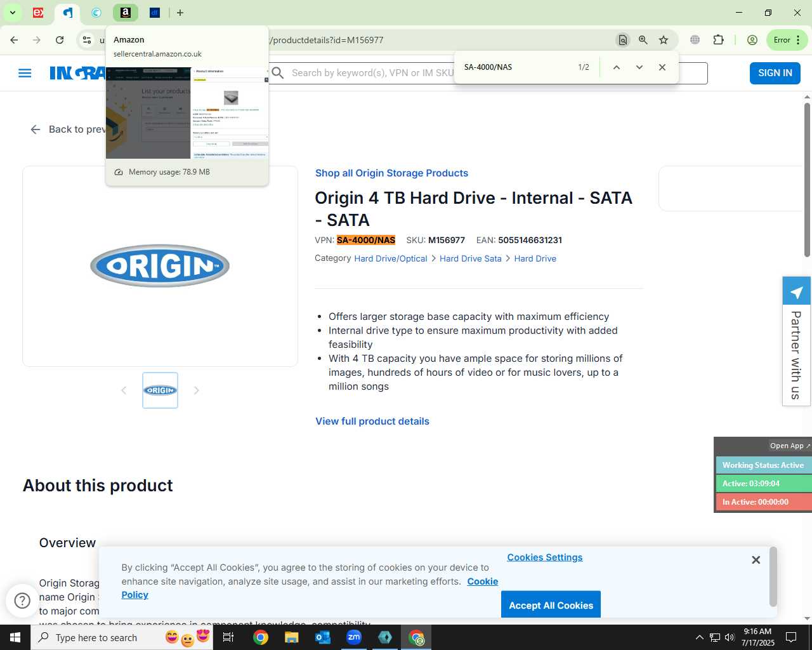Open the notifications center icon
The image size is (812, 650).
(791, 637)
